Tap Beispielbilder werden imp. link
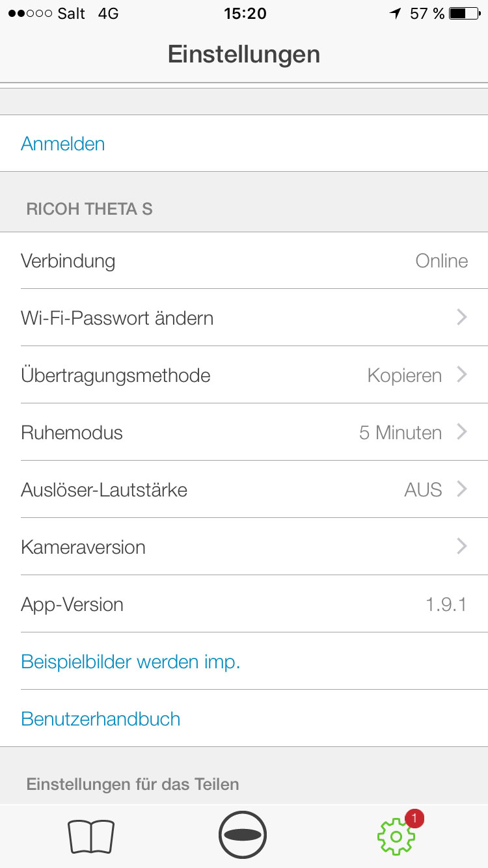This screenshot has height=868, width=488. click(131, 662)
